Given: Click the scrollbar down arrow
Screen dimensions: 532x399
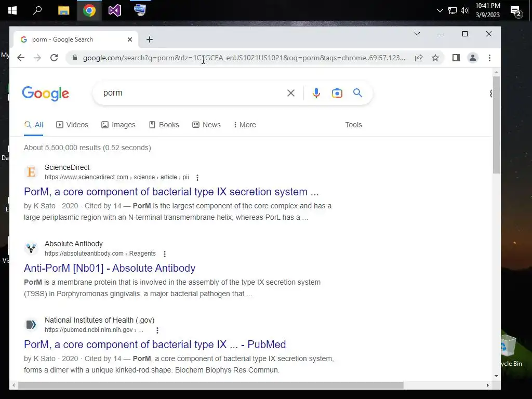Looking at the screenshot, I should (x=496, y=376).
